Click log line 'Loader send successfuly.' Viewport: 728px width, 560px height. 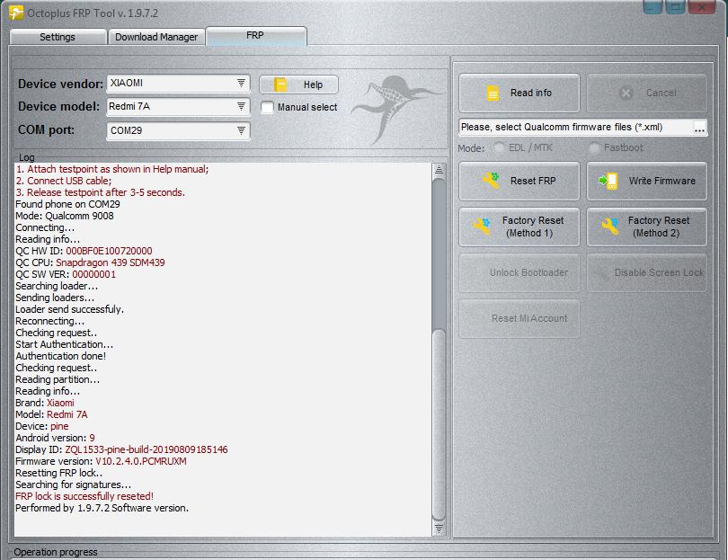(x=69, y=309)
